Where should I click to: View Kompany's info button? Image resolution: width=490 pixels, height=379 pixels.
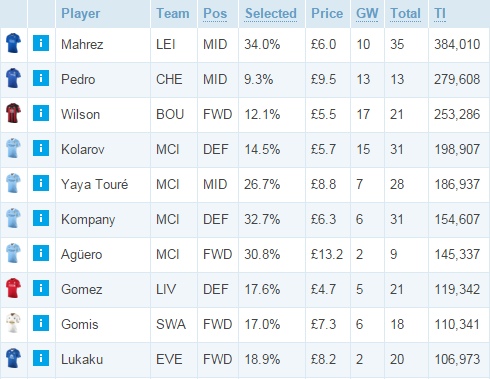tap(41, 218)
